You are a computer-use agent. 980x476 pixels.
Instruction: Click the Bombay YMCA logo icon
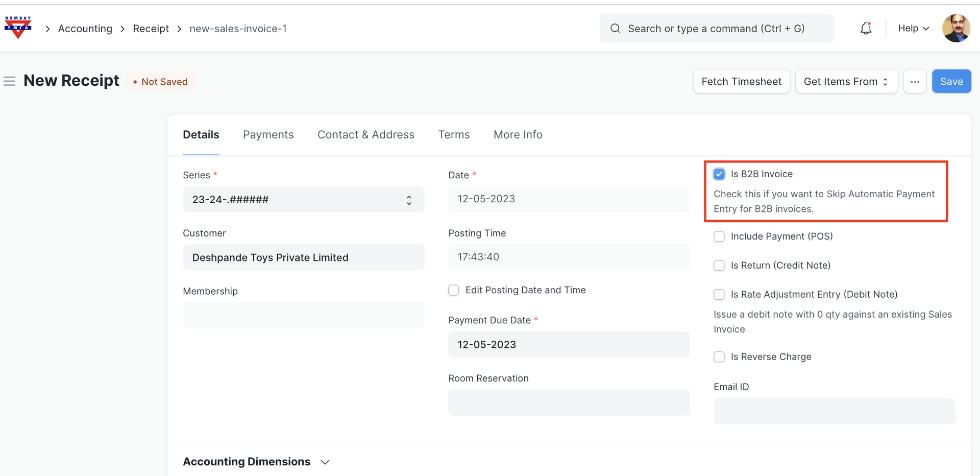coord(18,28)
